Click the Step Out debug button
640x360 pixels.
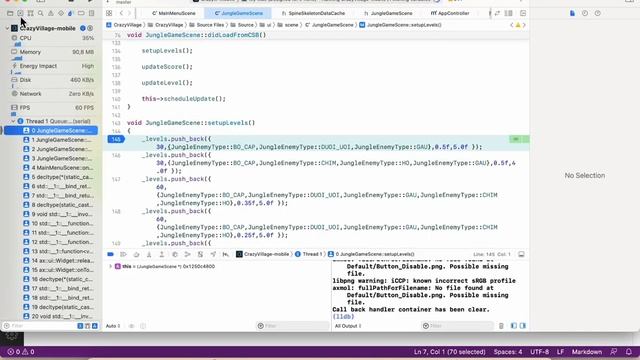(162, 254)
